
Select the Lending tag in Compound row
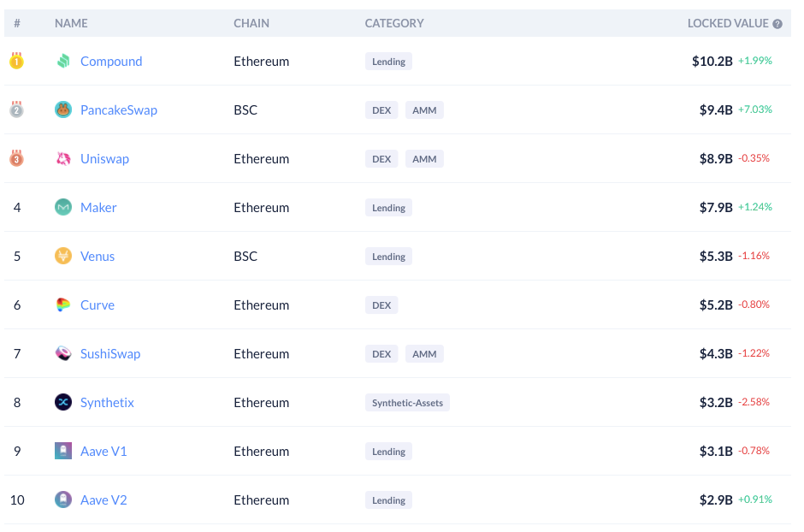pos(388,62)
